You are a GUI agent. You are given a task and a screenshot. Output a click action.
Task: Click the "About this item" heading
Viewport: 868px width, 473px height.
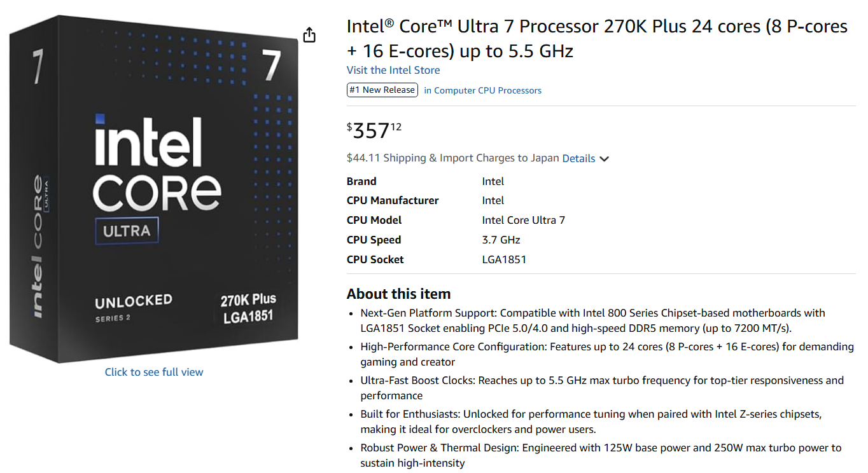point(398,294)
